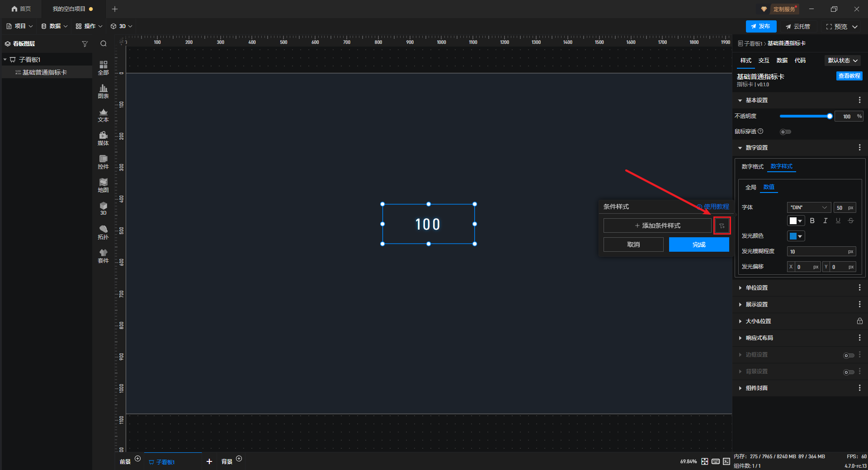Click the icon beside 添加条件样式 button
Image resolution: width=868 pixels, height=470 pixels.
[722, 226]
